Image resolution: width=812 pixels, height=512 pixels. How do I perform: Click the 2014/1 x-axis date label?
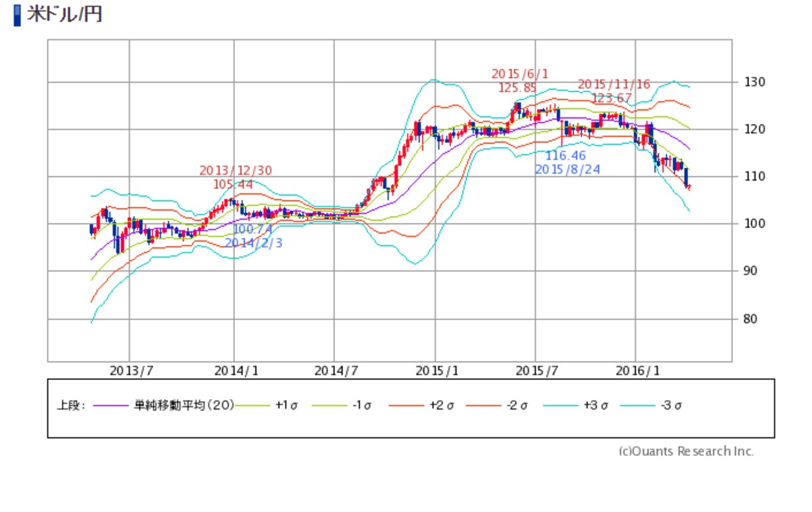pyautogui.click(x=233, y=370)
